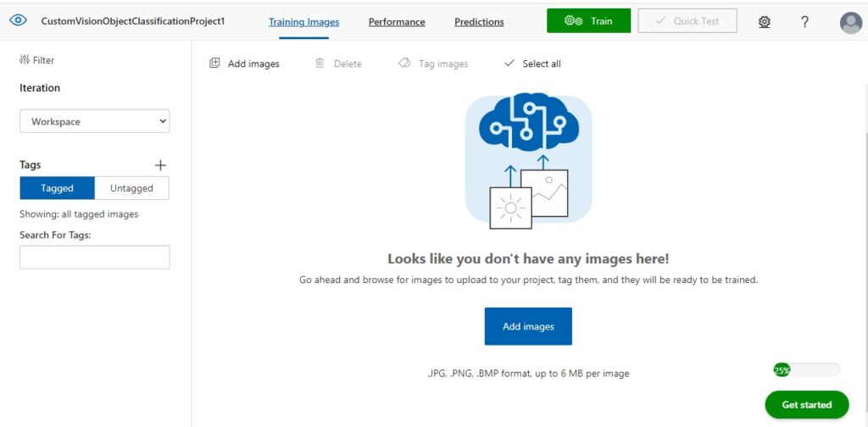868x427 pixels.
Task: Go to the Predictions tab
Action: (479, 22)
